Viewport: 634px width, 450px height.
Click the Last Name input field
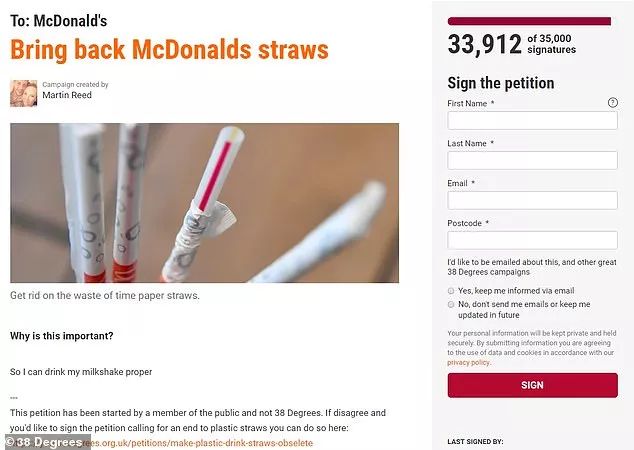pos(532,161)
